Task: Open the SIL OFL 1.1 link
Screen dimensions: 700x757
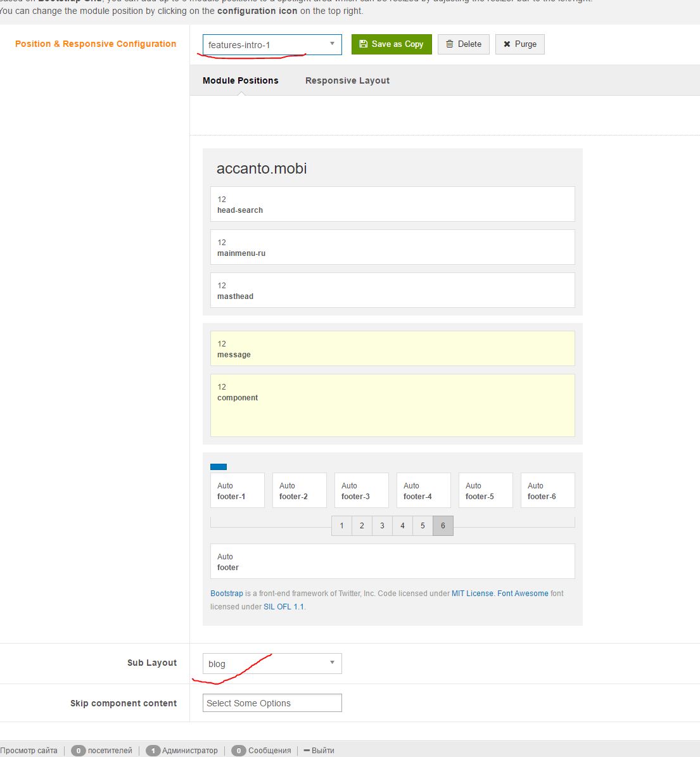Action: [283, 607]
